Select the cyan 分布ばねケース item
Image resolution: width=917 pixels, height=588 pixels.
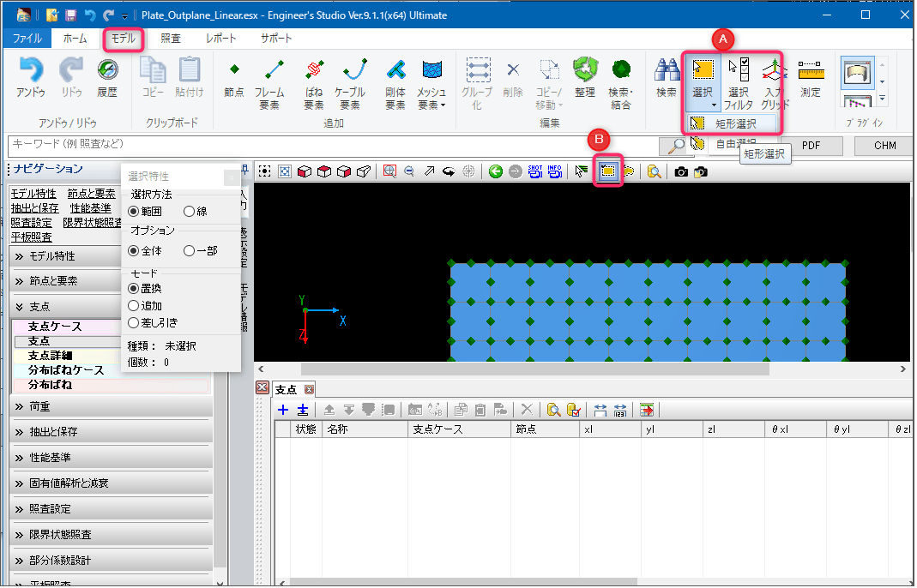(66, 370)
